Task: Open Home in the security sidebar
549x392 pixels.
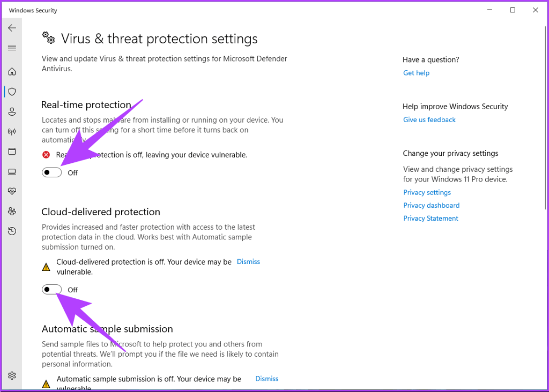Action: [12, 71]
